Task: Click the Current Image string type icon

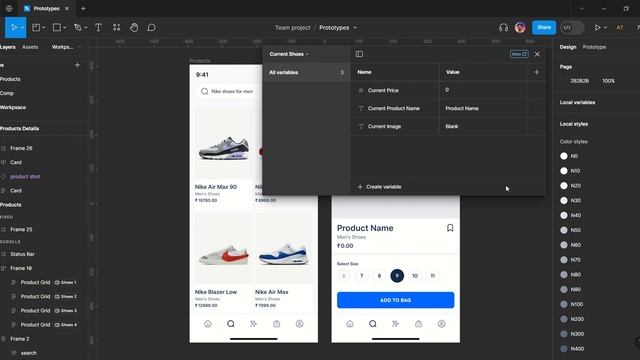Action: click(x=360, y=126)
